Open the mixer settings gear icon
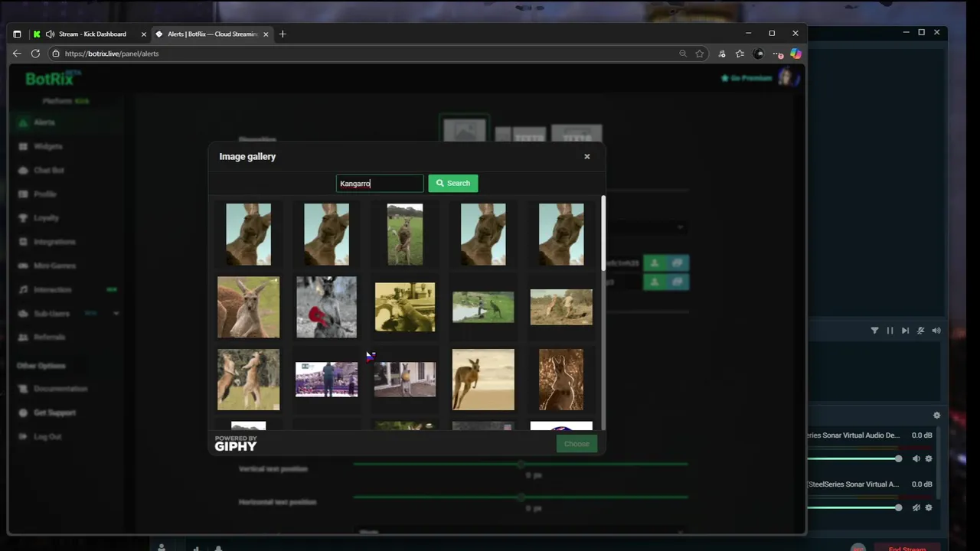The image size is (980, 551). (x=936, y=416)
